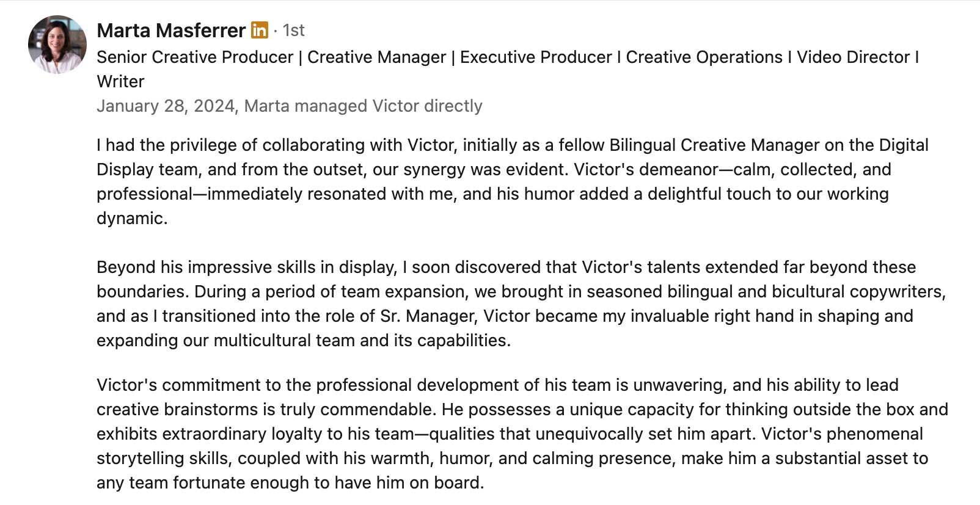Viewport: 980px width, 505px height.
Task: Click "Video Director" in the headline
Action: coord(853,57)
